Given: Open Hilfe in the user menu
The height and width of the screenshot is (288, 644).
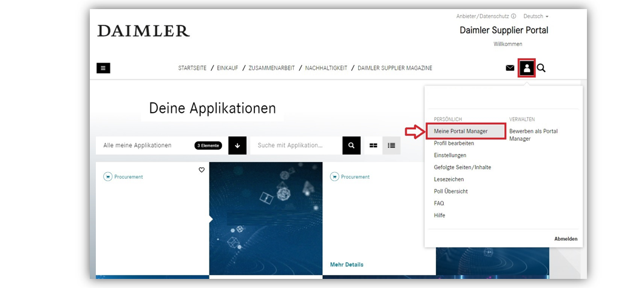Looking at the screenshot, I should (x=439, y=215).
